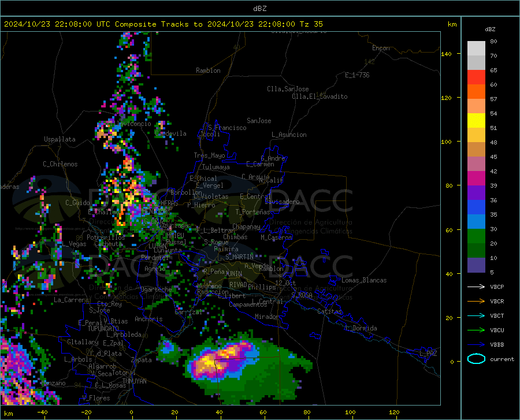Select the 'VBCP' legend label
The width and height of the screenshot is (520, 420).
497,287
